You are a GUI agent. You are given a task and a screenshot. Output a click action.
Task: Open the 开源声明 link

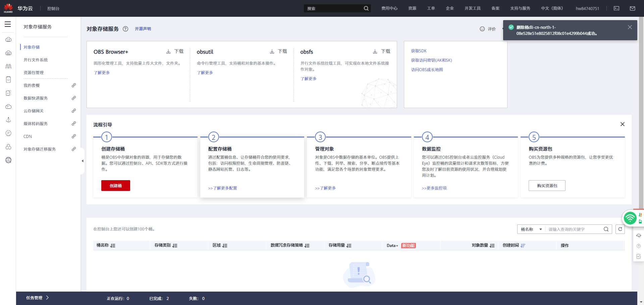143,29
